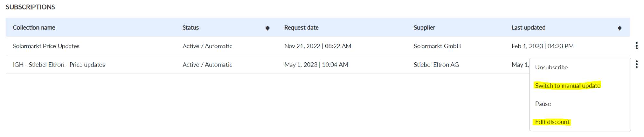This screenshot has width=644, height=137.
Task: Click the three-dot menu for the Stiebel Eltron row
Action: pos(636,64)
